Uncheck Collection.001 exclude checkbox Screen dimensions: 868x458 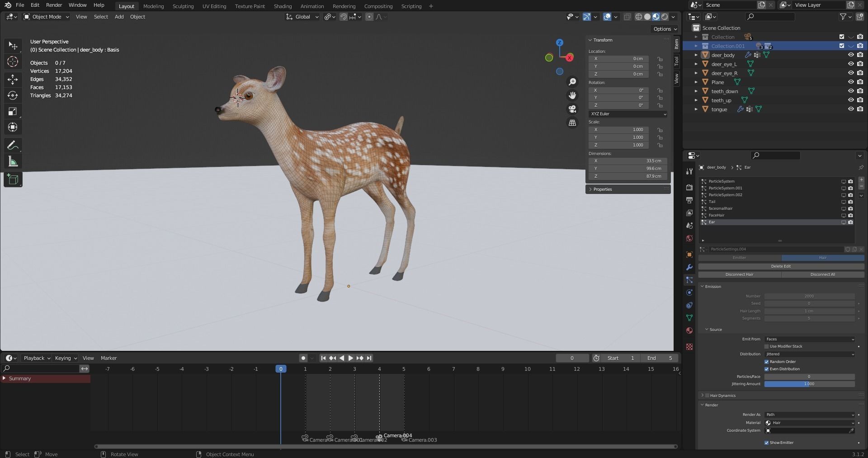coord(841,46)
